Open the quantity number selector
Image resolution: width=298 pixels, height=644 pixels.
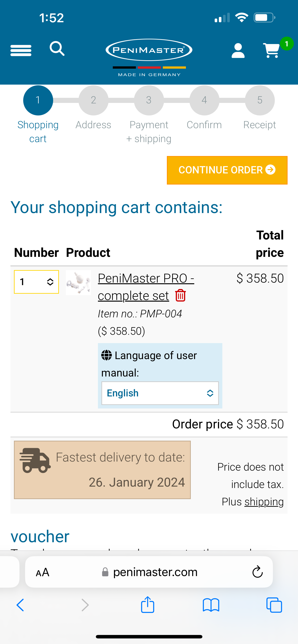click(36, 282)
